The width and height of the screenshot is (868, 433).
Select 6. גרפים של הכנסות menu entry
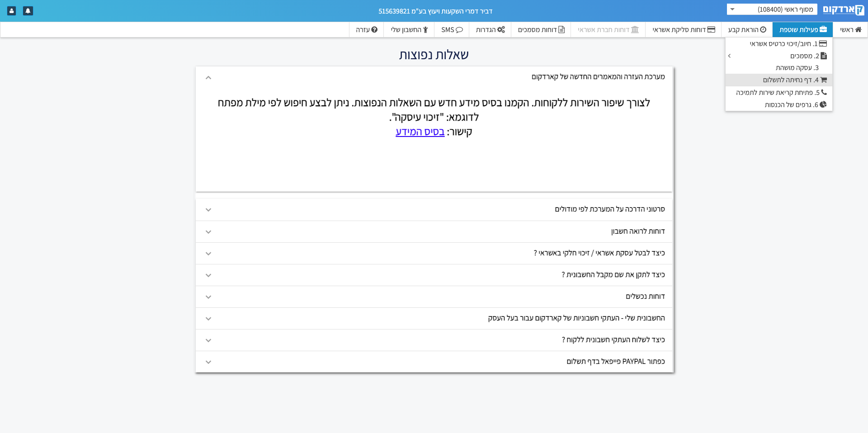click(779, 104)
